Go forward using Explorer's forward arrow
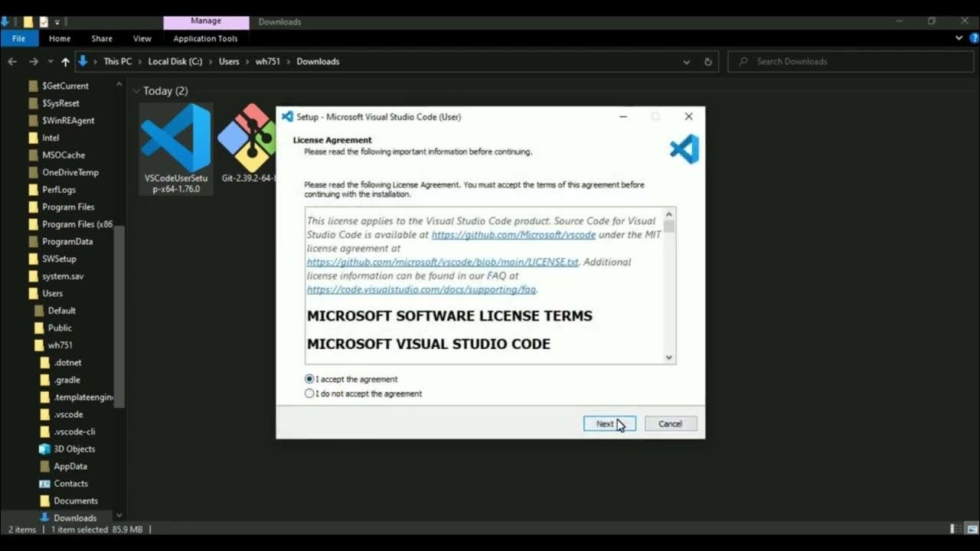Image resolution: width=980 pixels, height=551 pixels. coord(33,61)
